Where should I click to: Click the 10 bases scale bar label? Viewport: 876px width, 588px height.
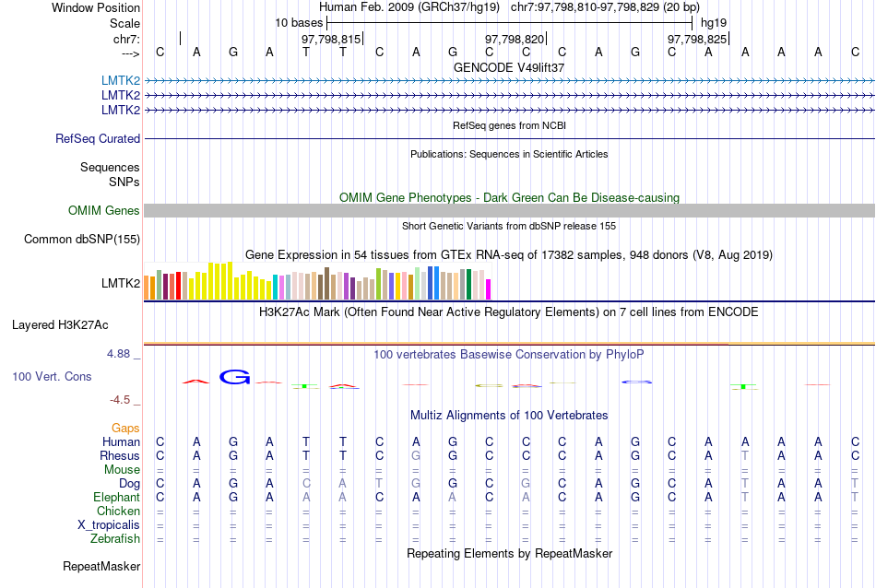(x=299, y=23)
